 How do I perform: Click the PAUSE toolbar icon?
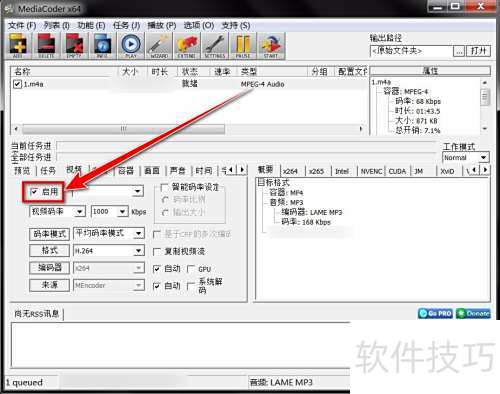tap(243, 46)
